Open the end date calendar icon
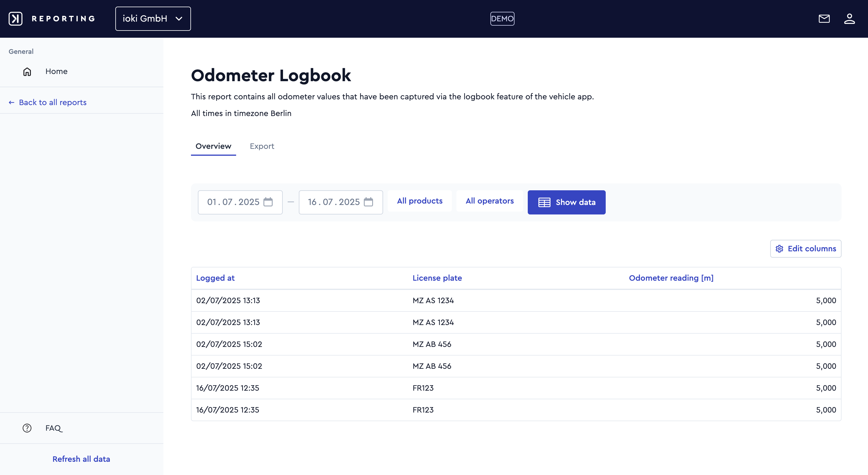The height and width of the screenshot is (475, 868). tap(369, 202)
